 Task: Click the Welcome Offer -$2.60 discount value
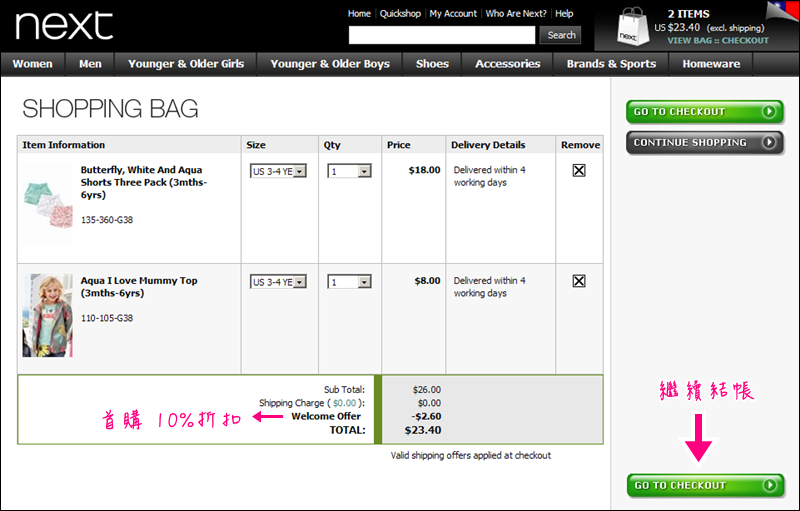(426, 417)
